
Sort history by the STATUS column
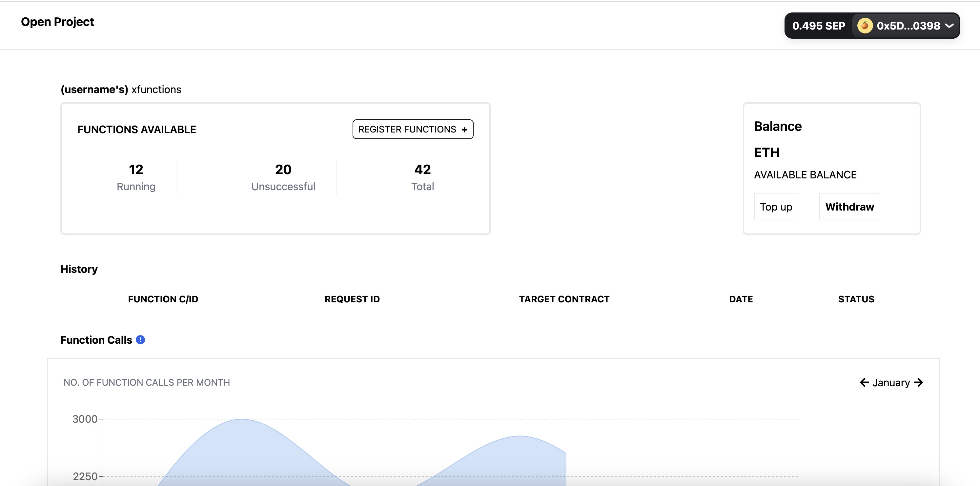click(855, 299)
